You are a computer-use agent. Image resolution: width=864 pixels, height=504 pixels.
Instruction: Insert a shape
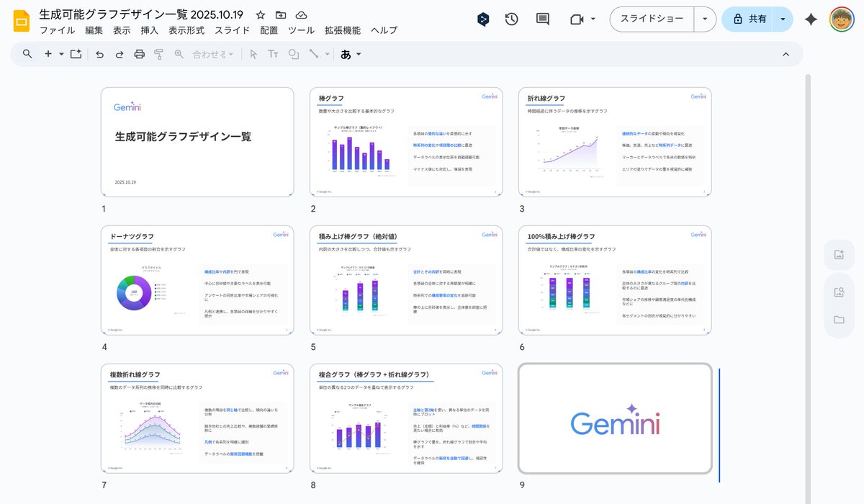[x=293, y=54]
